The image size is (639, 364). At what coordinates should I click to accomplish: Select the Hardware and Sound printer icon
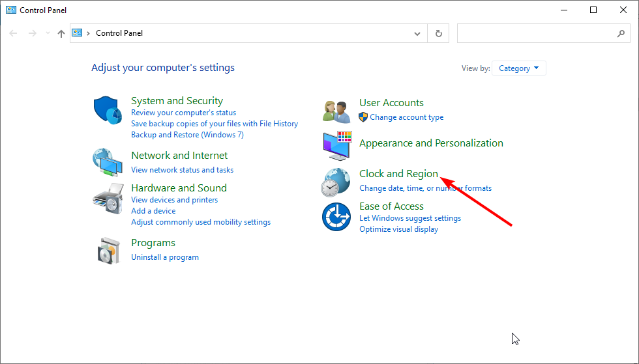(108, 199)
